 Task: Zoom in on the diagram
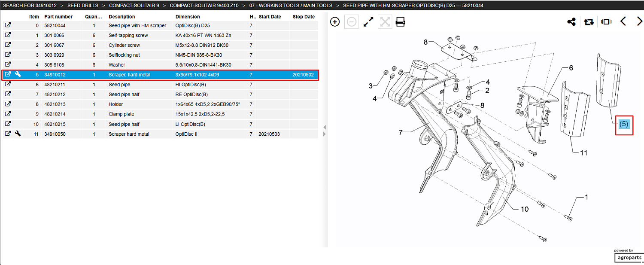click(335, 22)
